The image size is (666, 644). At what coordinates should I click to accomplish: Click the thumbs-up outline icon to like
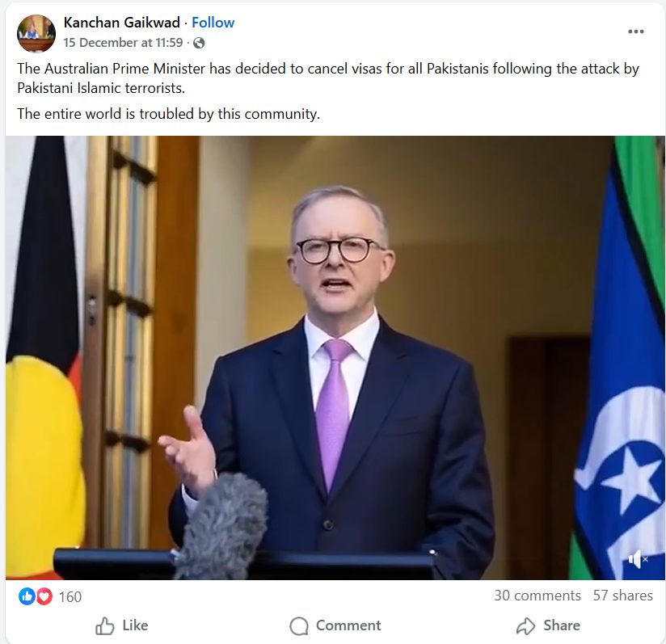click(x=105, y=625)
